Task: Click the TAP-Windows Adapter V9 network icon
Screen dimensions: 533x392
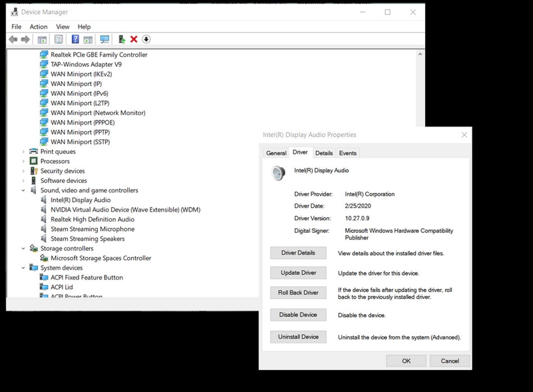Action: [44, 64]
